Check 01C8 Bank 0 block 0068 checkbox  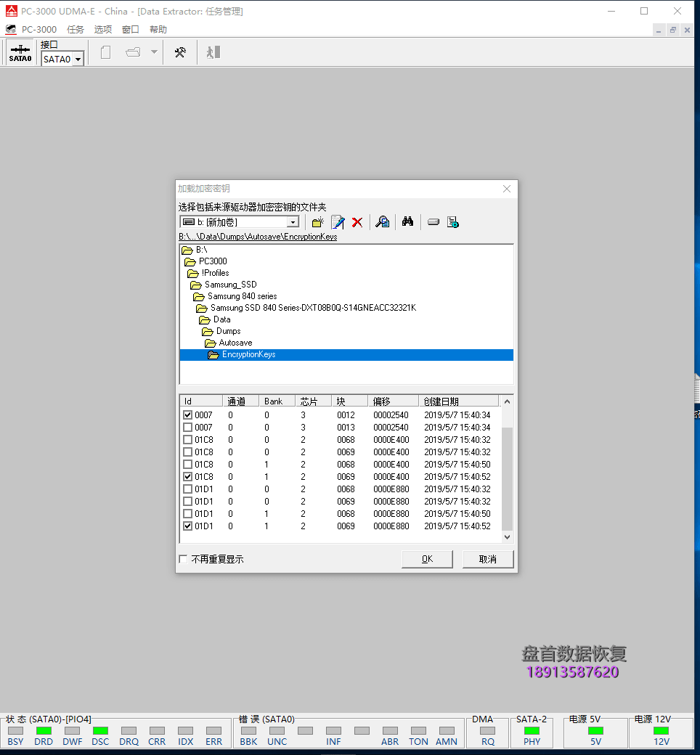tap(188, 440)
